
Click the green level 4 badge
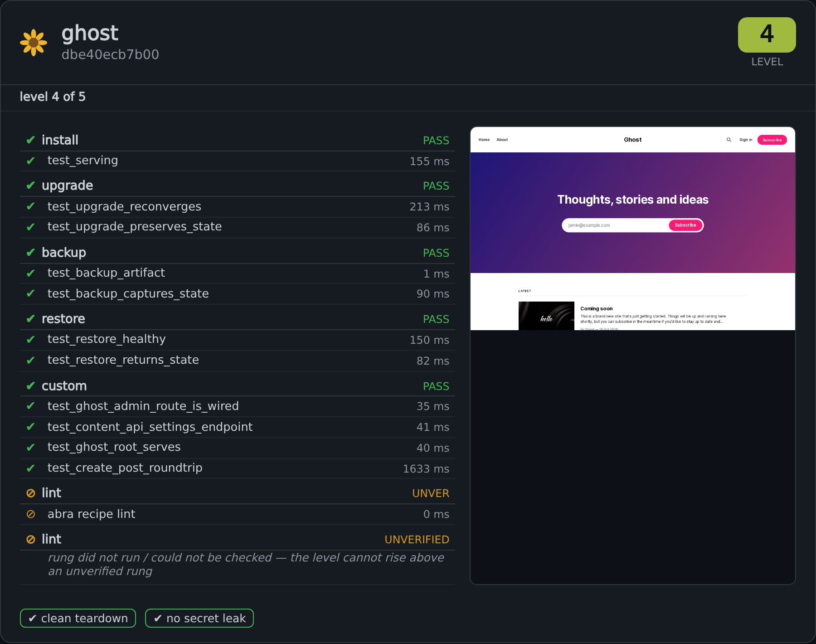(767, 35)
